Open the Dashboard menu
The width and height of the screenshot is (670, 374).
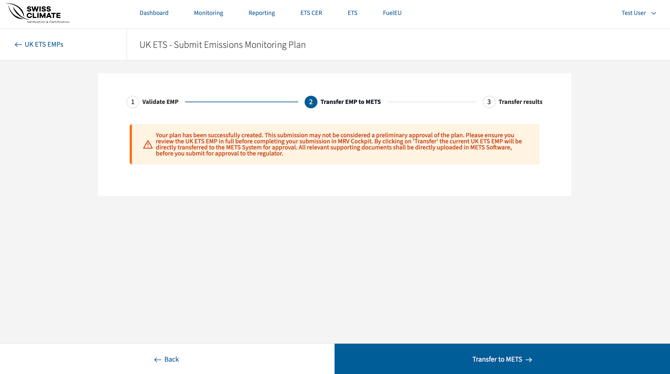coord(154,13)
